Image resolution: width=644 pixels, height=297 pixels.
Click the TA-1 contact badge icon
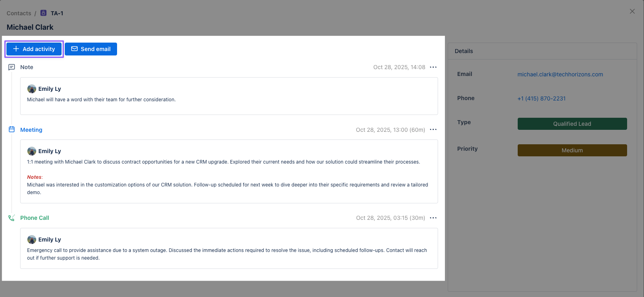tap(43, 13)
